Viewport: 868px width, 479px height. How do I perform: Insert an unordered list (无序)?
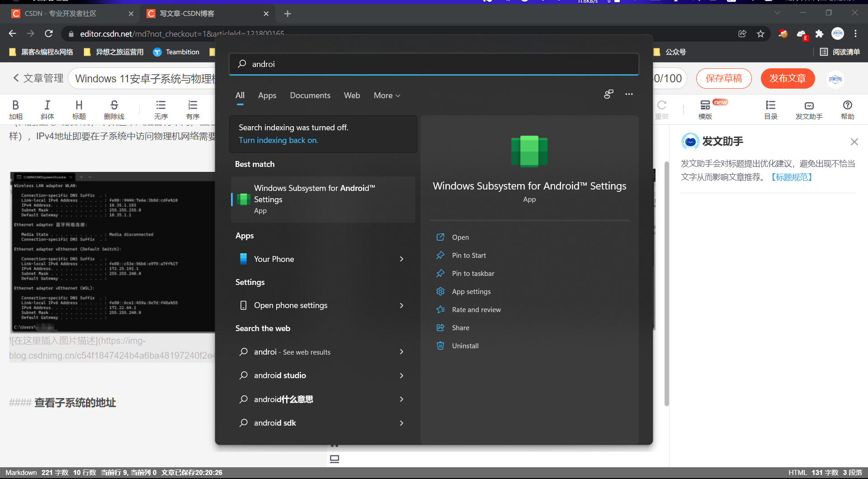[160, 105]
